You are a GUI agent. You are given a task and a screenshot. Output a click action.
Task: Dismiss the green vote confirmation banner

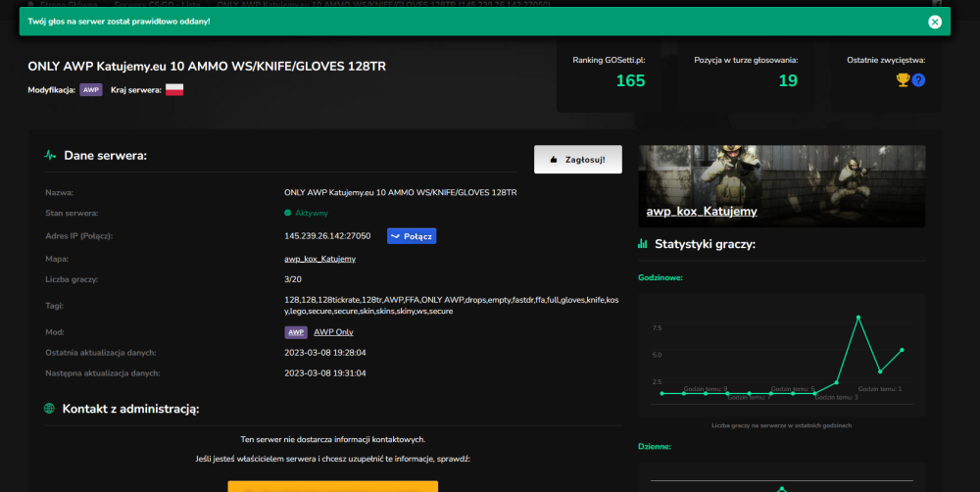[934, 22]
